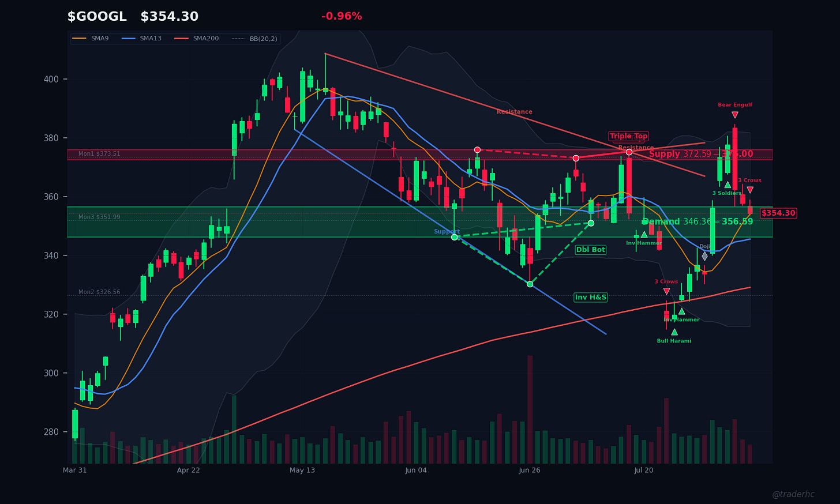Click the blue Support label

click(x=447, y=232)
